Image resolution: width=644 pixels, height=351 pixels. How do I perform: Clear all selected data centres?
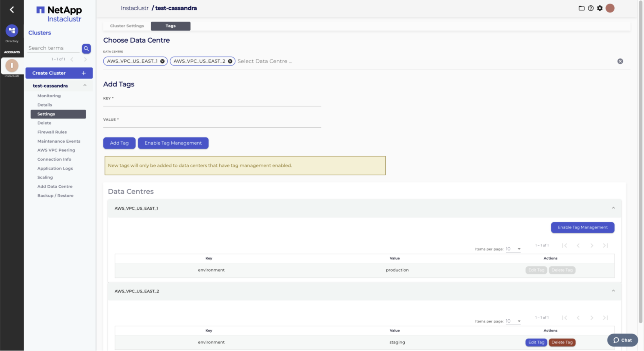click(x=620, y=61)
